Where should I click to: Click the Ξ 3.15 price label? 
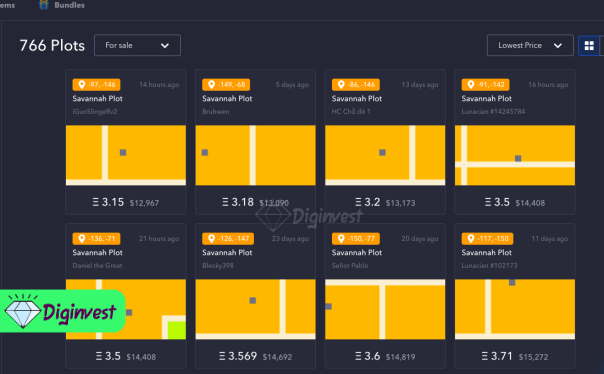click(x=108, y=202)
